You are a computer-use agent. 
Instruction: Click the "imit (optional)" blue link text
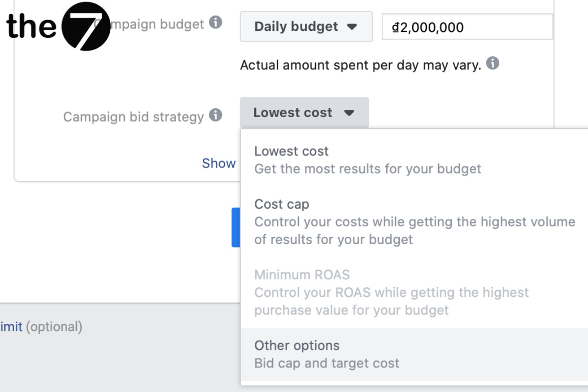click(x=10, y=327)
